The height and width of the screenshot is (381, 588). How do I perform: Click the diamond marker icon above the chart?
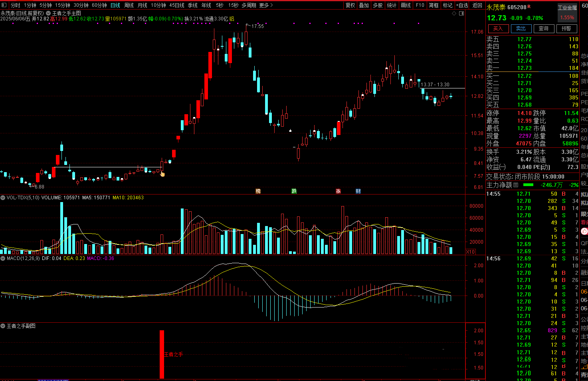pos(454,14)
